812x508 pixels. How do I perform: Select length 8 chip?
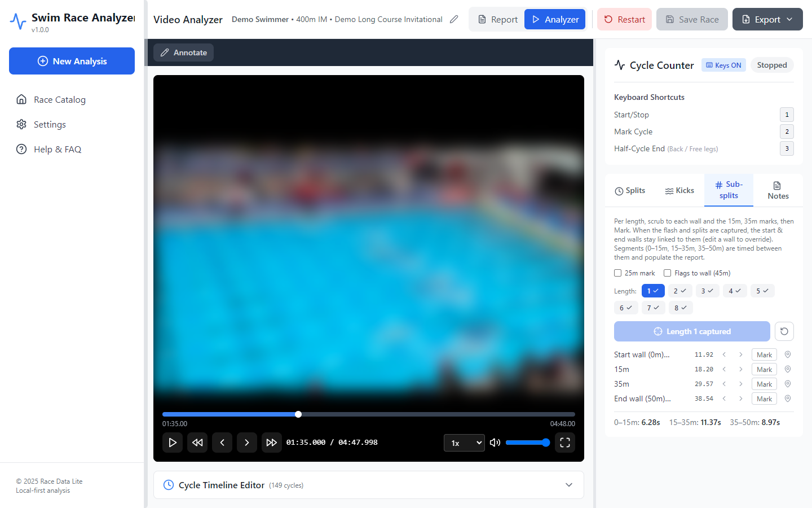681,308
